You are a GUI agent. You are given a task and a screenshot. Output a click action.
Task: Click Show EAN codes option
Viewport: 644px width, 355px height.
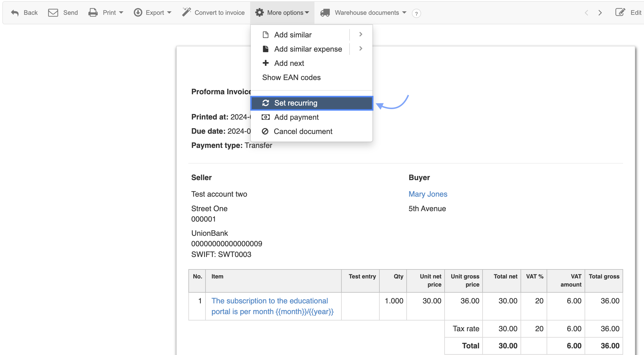pyautogui.click(x=291, y=77)
